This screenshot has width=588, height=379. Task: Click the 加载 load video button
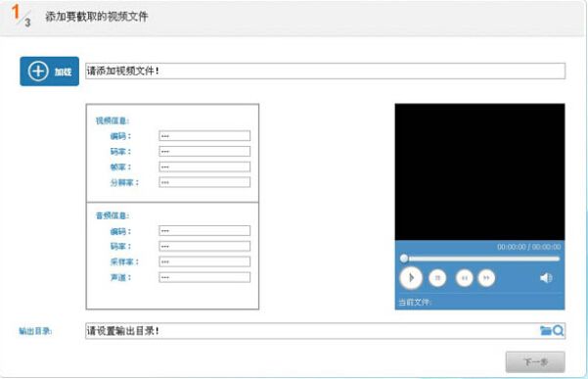coord(50,71)
